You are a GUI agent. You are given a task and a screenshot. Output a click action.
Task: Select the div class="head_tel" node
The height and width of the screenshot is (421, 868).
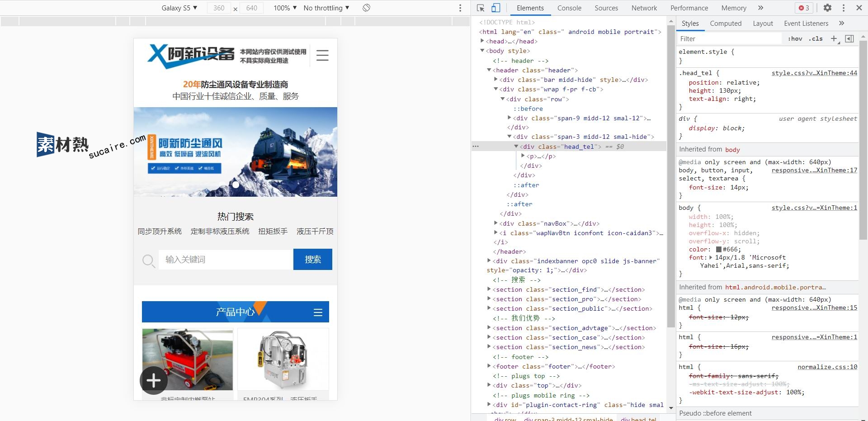(x=570, y=147)
